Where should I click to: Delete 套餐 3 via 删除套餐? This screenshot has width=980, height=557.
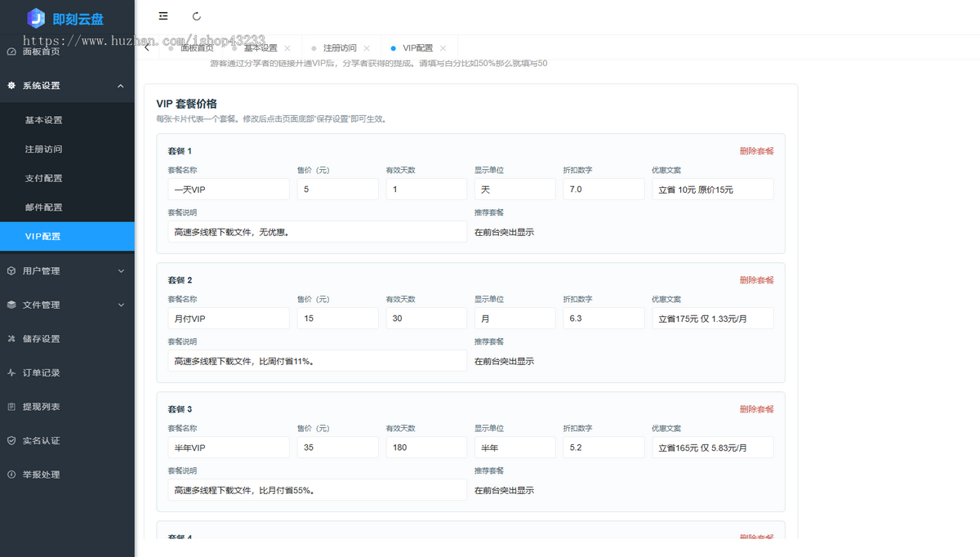[x=756, y=409]
